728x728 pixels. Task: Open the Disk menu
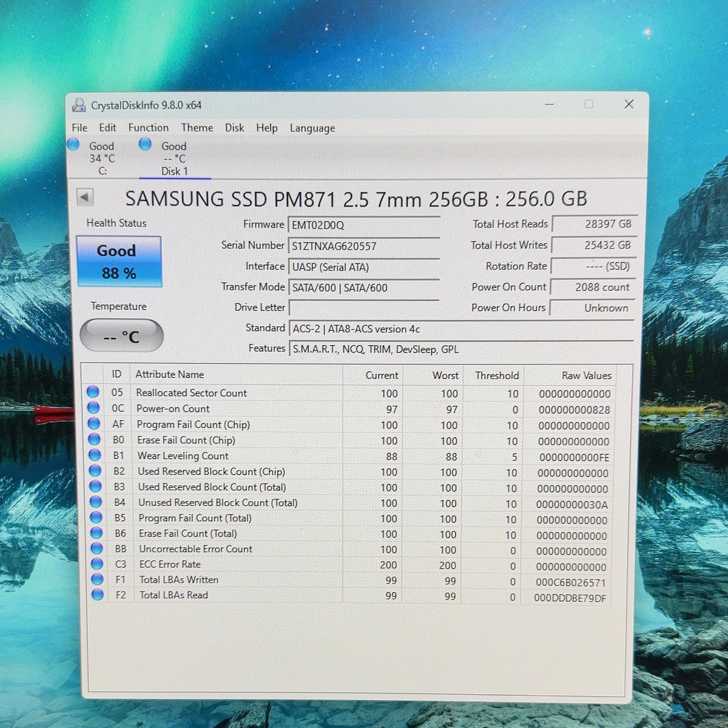coord(235,127)
